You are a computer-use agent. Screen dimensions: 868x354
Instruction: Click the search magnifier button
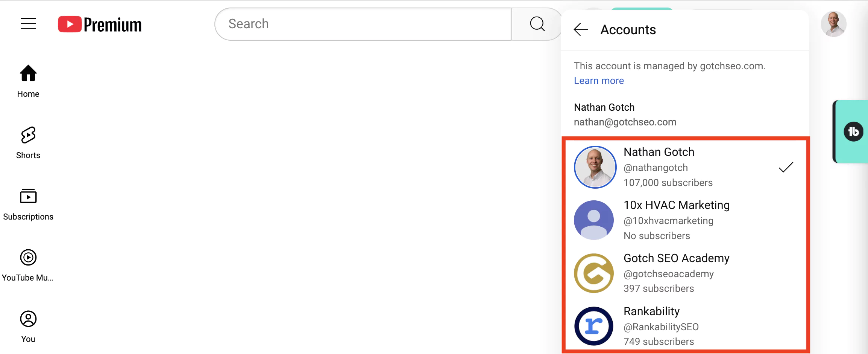coord(537,24)
